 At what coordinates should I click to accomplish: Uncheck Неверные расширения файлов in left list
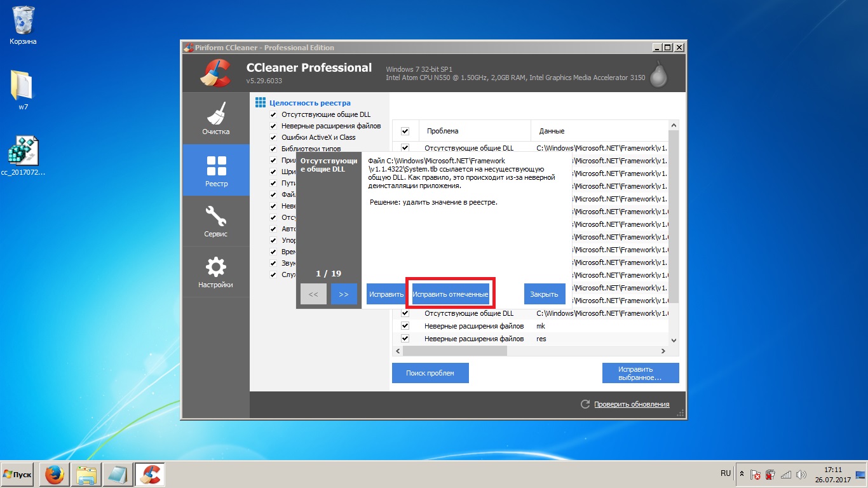coord(273,126)
